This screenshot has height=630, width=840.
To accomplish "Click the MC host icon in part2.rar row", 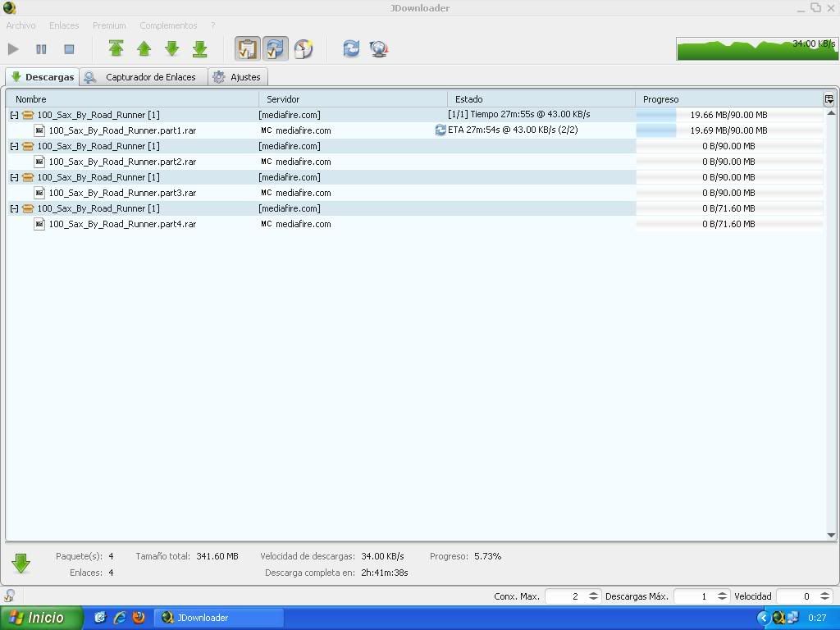I will [267, 162].
